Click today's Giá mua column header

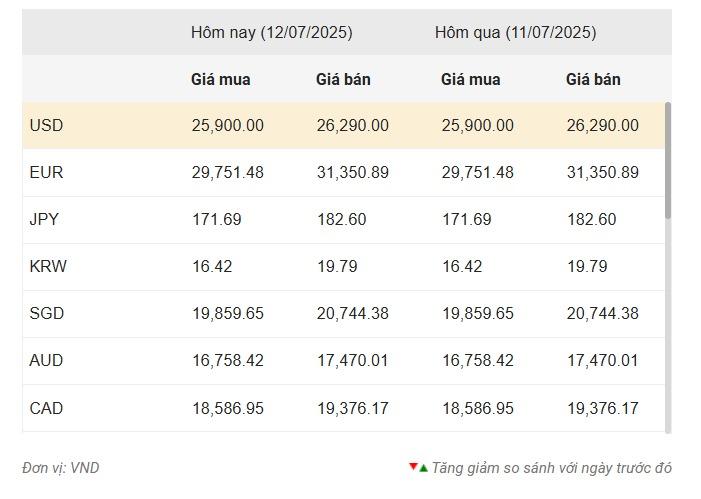[220, 80]
